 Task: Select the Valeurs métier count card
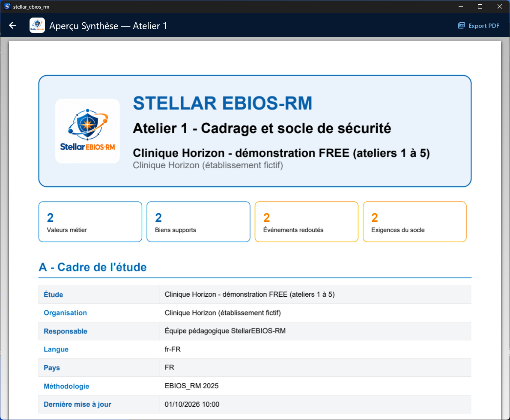[x=90, y=222]
